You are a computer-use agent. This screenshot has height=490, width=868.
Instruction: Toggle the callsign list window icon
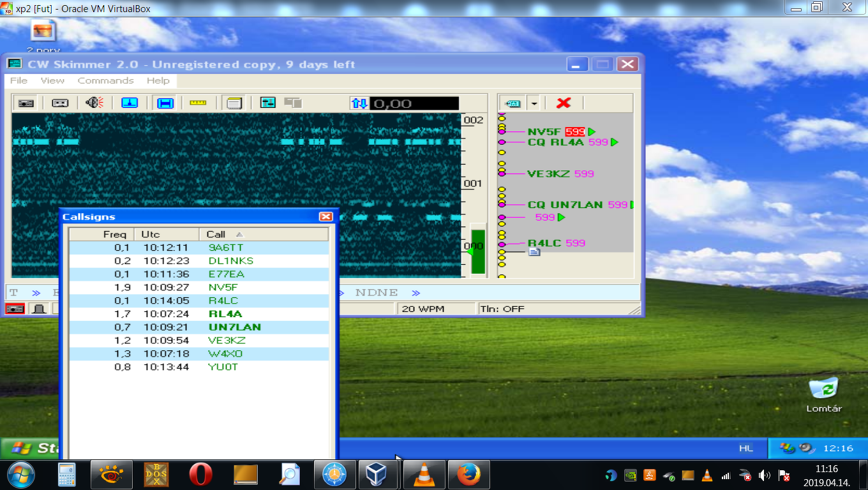[234, 103]
